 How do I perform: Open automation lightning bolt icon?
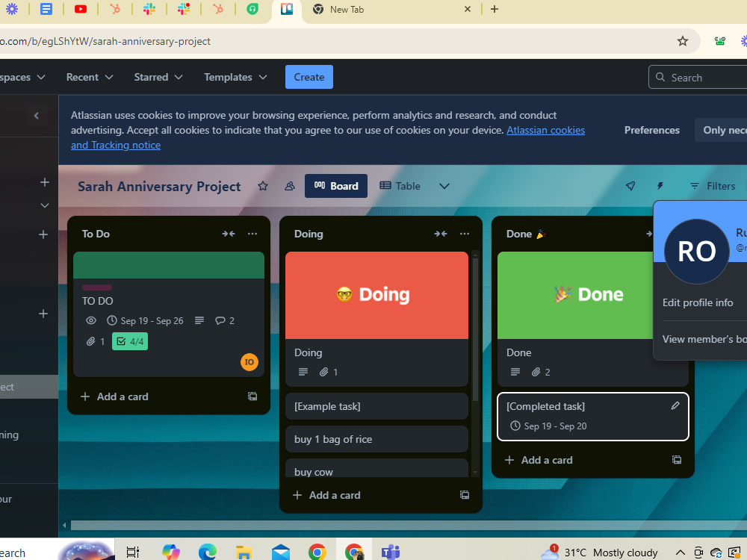(660, 186)
